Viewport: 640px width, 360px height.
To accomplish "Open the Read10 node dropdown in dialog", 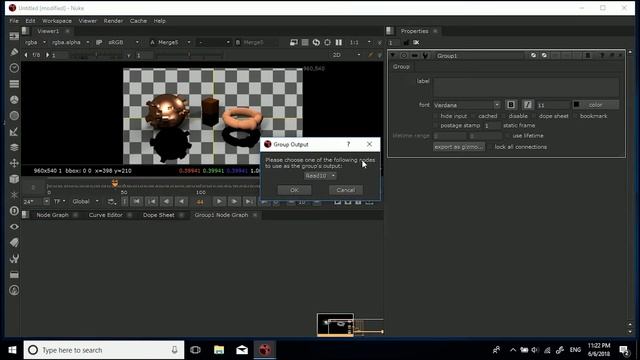I will click(320, 176).
